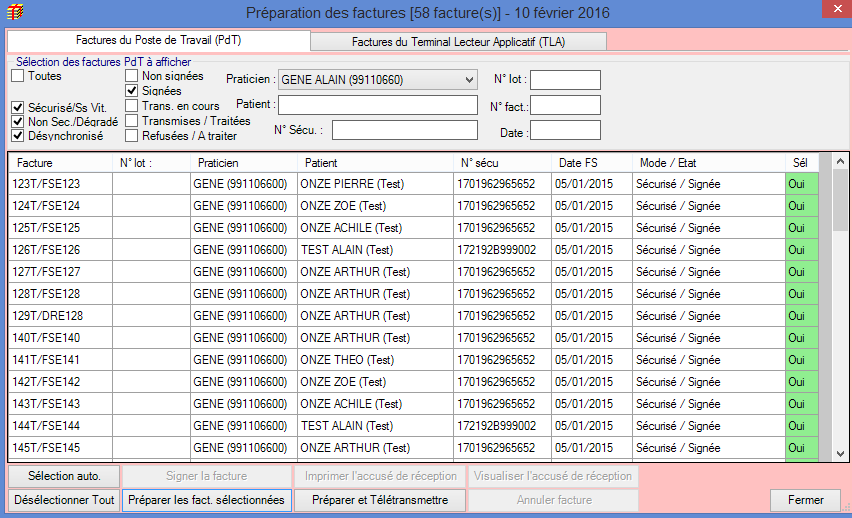Click the N° lot input field
This screenshot has height=518, width=852.
point(564,80)
